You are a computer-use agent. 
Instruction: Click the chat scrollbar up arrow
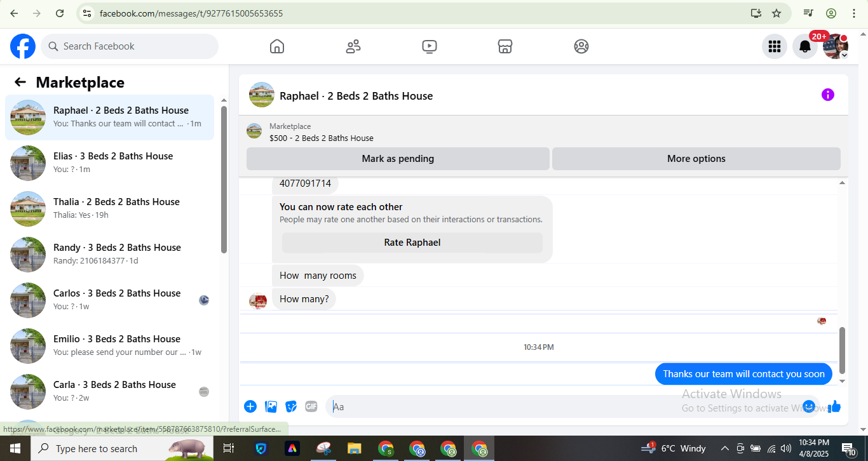point(843,183)
